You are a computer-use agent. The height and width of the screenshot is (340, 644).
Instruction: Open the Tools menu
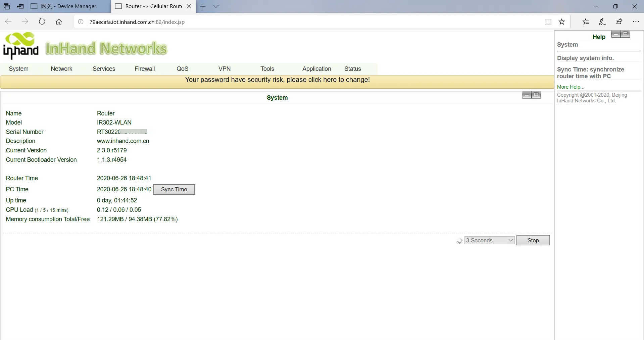(267, 69)
